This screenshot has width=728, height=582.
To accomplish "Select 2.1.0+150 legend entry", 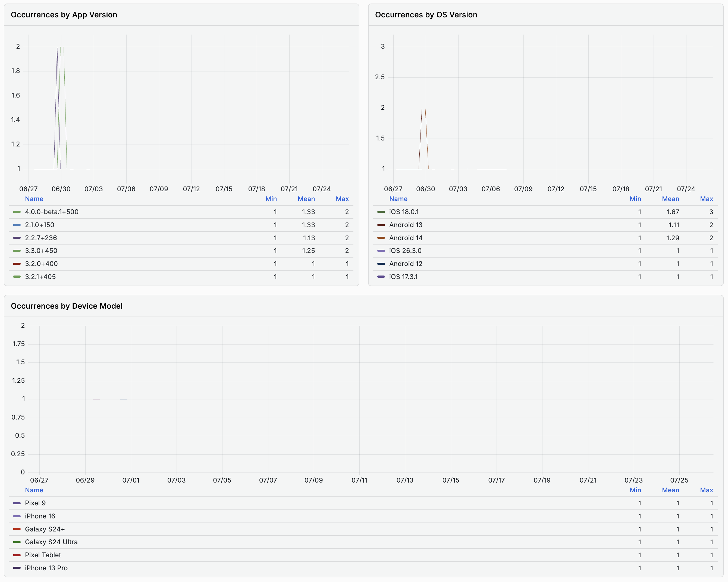I will click(39, 225).
